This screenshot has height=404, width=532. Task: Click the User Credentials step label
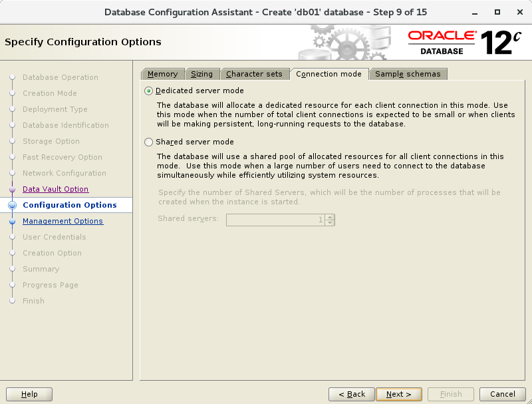coord(55,237)
